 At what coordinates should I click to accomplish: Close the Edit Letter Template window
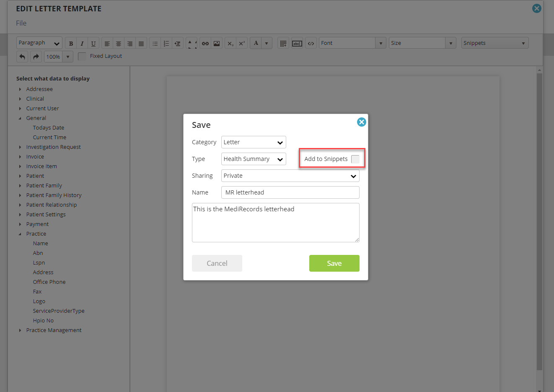pos(537,8)
